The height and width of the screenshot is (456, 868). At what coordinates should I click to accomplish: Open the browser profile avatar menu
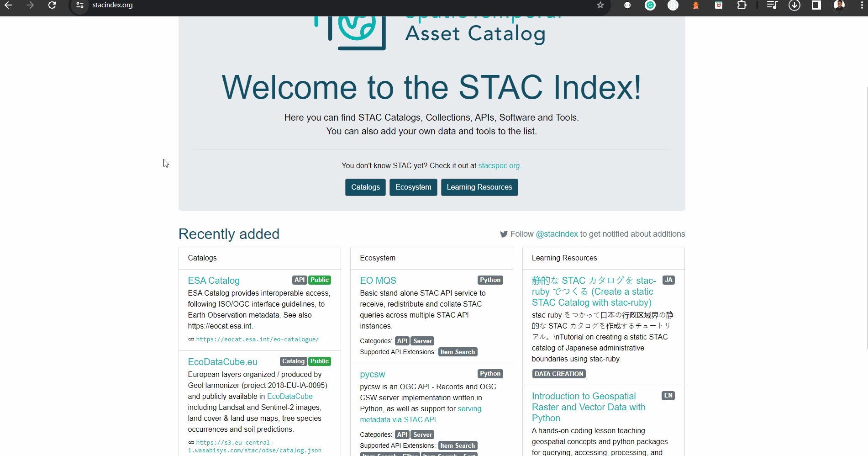tap(840, 5)
